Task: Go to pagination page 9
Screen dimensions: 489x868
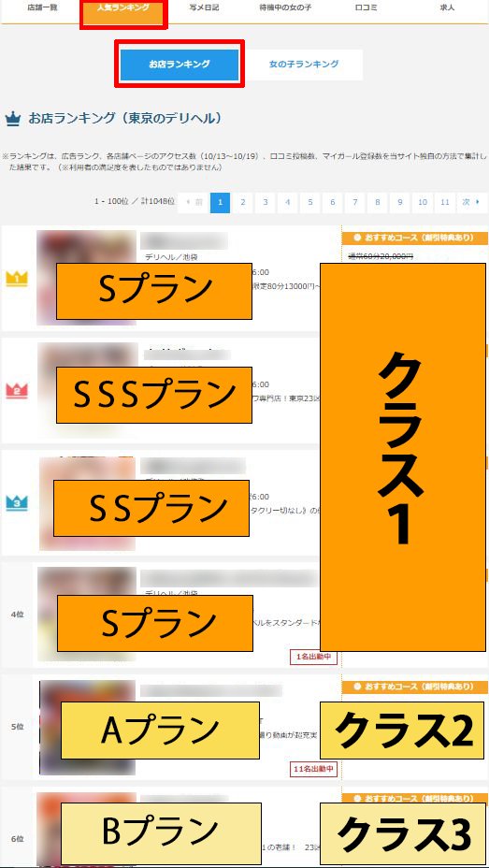Action: coord(399,203)
